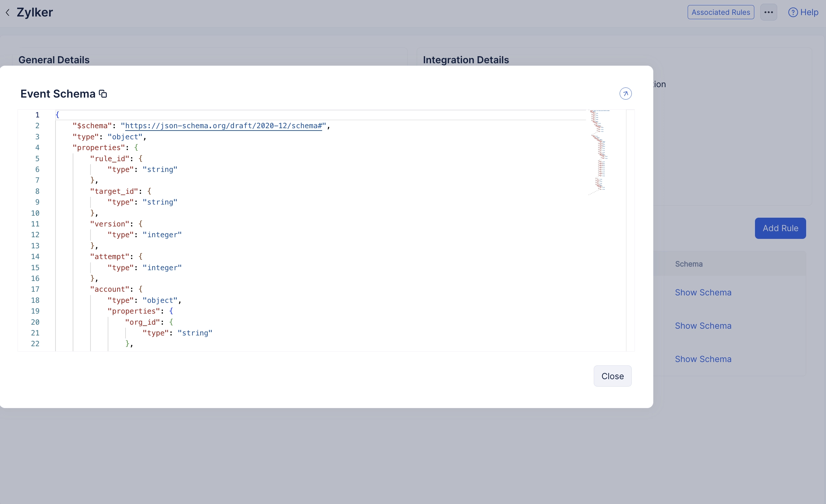Screen dimensions: 826x504
Task: Click the third Show Schema link
Action: tap(703, 359)
